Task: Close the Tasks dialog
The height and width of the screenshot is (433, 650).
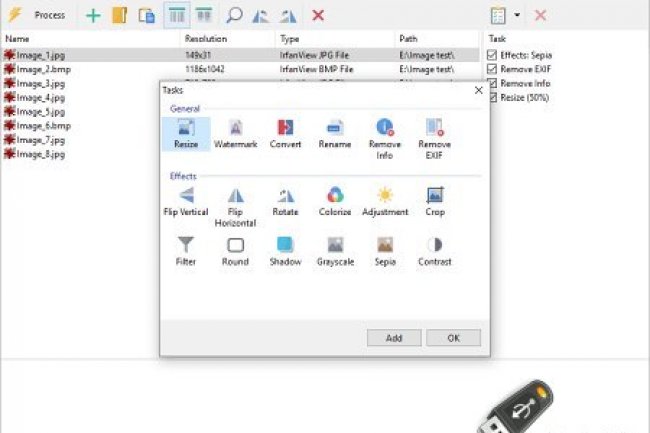Action: click(x=479, y=90)
